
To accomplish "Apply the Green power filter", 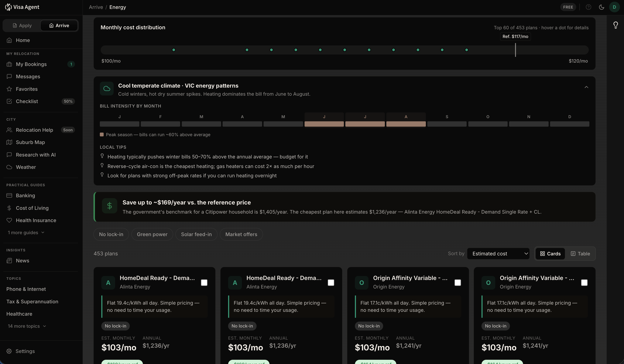I will coord(152,234).
